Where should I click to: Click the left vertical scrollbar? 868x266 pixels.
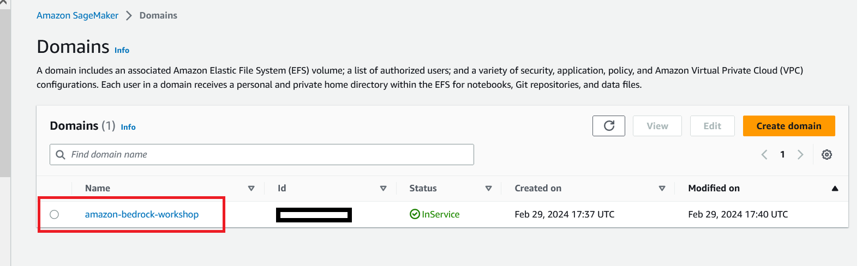click(x=5, y=93)
